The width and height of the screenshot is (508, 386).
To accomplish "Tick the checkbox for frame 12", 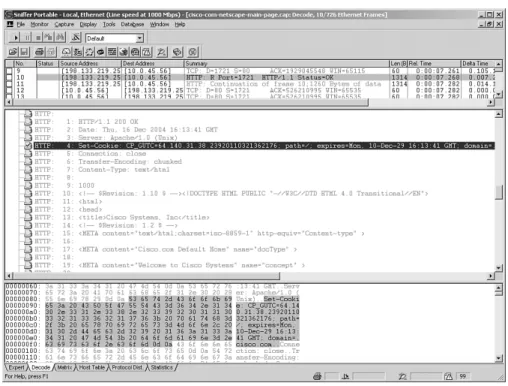I will coord(9,91).
